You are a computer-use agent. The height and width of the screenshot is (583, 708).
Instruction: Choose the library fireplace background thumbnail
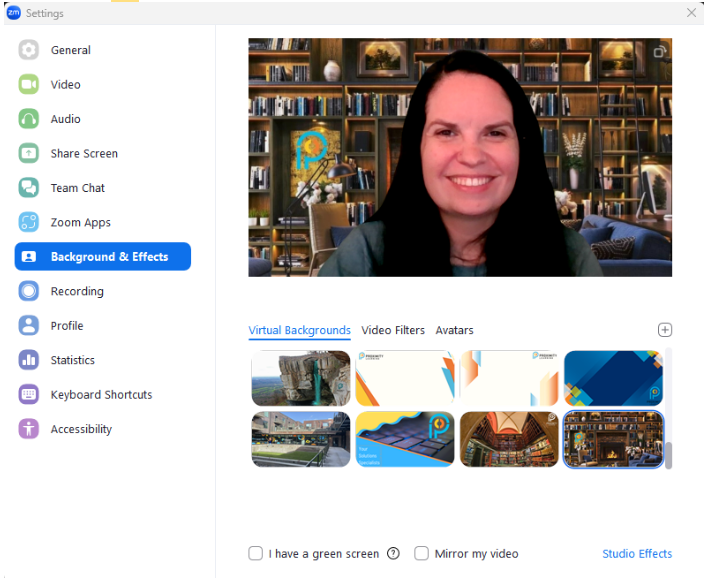tap(613, 439)
